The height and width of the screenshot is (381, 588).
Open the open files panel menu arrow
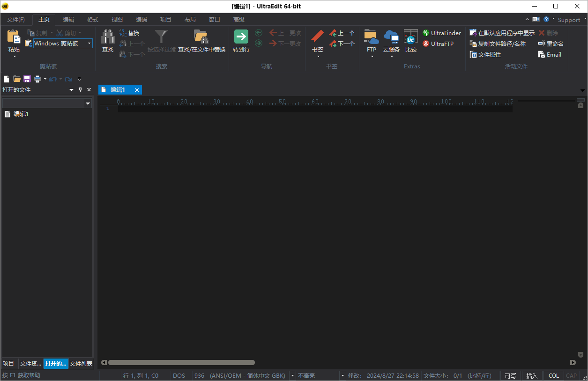pyautogui.click(x=71, y=89)
